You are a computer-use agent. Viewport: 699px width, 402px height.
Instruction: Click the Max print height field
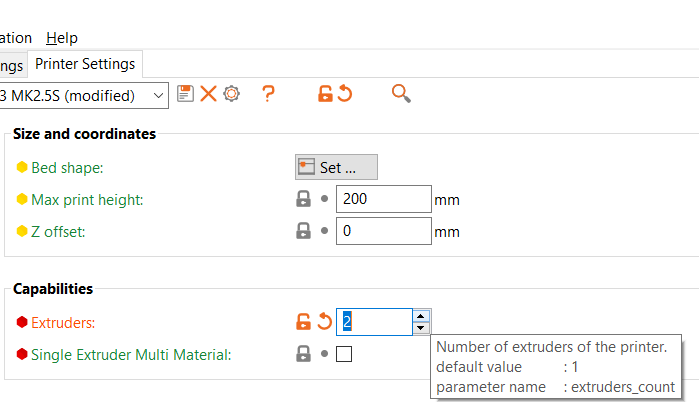383,199
